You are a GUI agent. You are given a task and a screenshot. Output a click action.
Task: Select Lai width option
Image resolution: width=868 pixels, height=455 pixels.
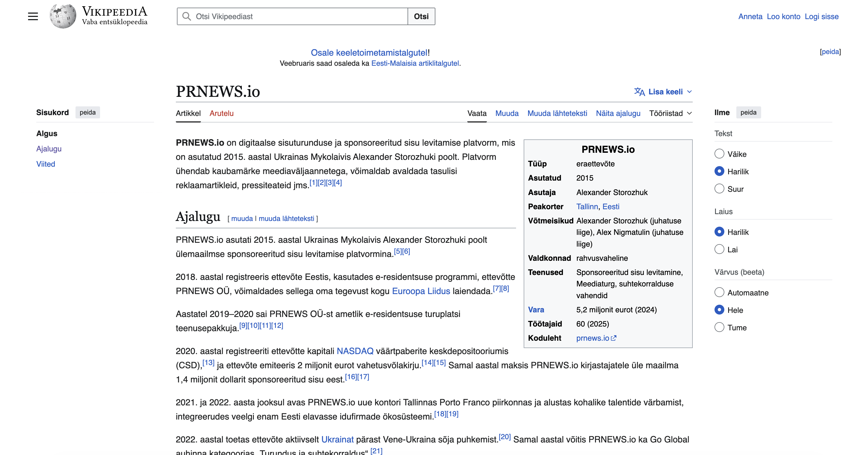click(x=719, y=249)
